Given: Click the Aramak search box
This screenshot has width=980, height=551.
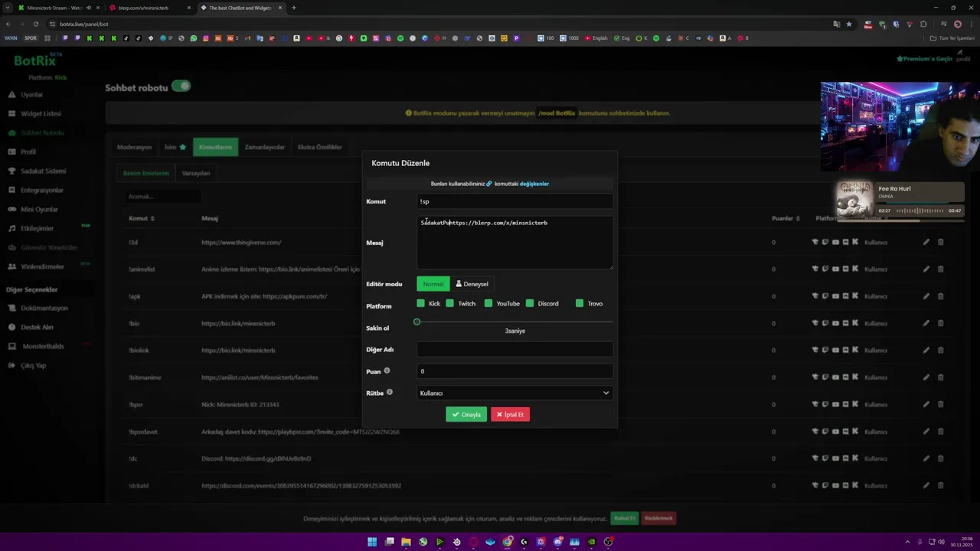Looking at the screenshot, I should point(163,197).
